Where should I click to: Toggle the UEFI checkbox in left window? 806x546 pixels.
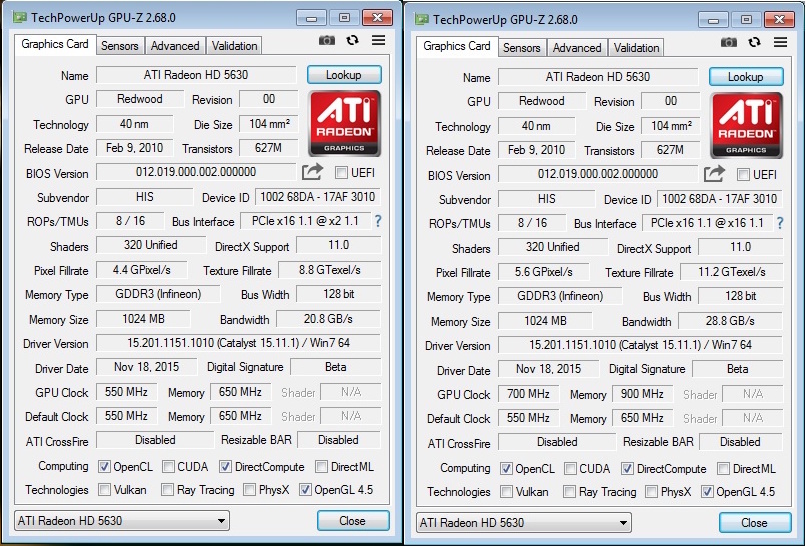pyautogui.click(x=341, y=173)
